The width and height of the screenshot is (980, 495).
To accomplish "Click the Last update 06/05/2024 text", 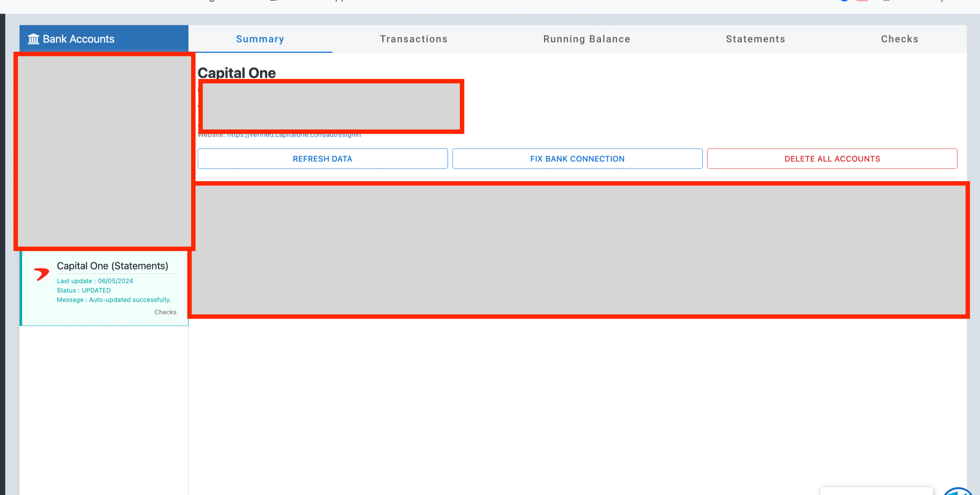I will [x=95, y=281].
